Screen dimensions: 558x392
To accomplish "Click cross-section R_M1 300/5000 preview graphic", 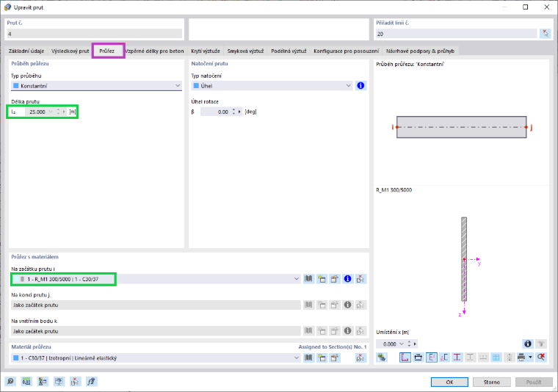I will [464, 260].
